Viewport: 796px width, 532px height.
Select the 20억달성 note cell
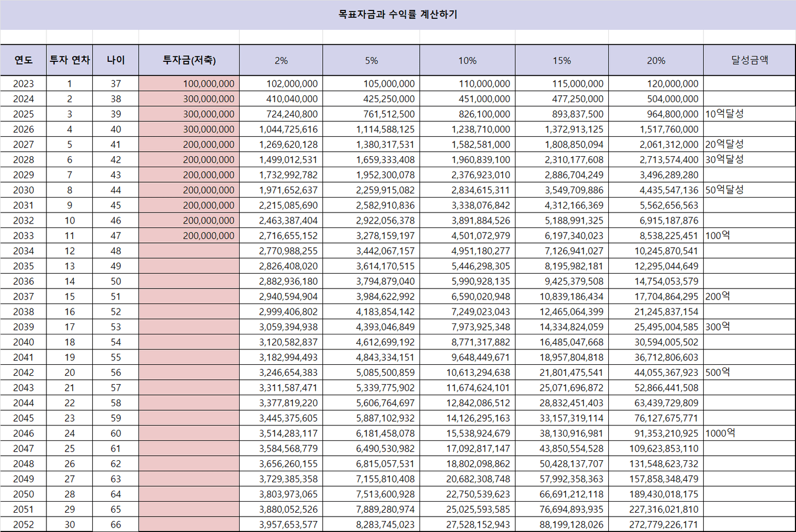750,144
